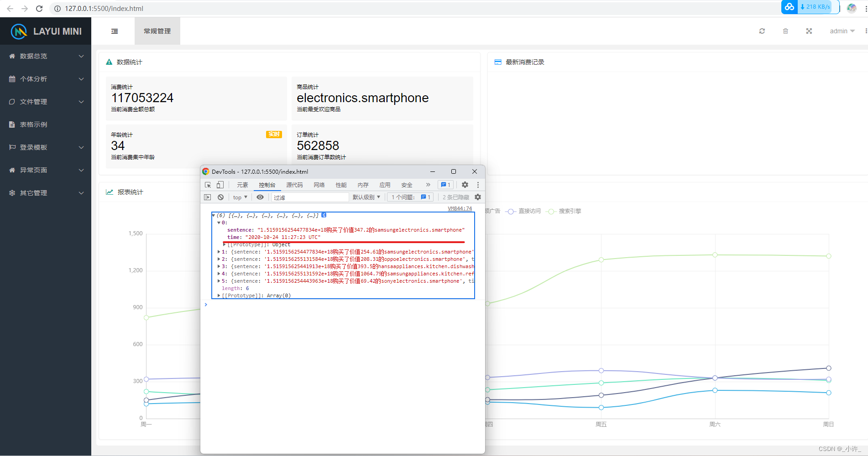Create live expression with eye icon
Viewport: 868px width, 456px height.
pyautogui.click(x=260, y=197)
